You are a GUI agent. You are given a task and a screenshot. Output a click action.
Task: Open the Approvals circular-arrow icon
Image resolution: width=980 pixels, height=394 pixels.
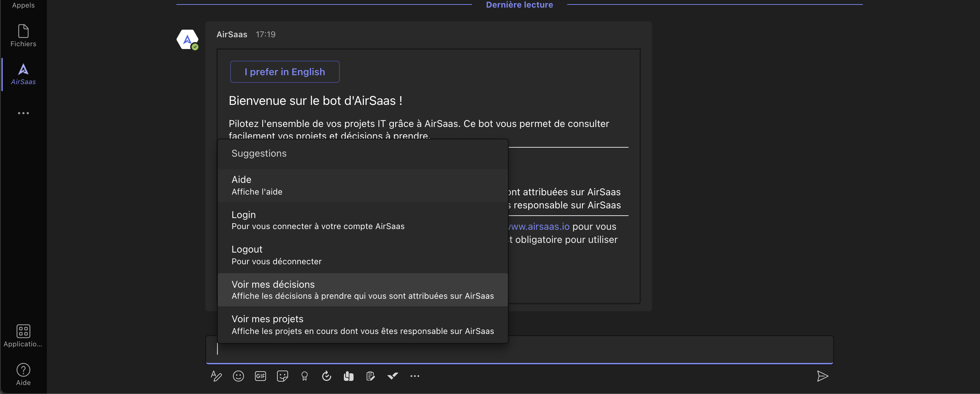[326, 376]
